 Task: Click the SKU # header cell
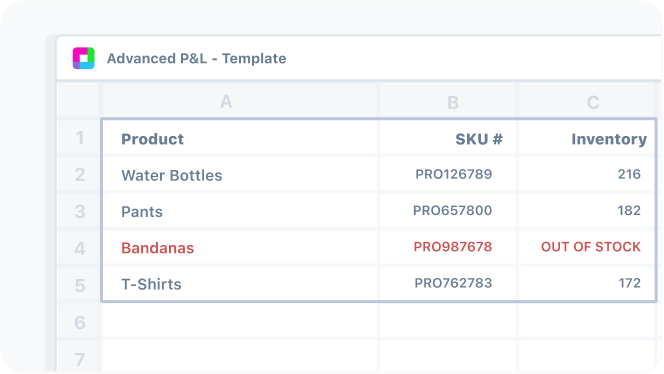(448, 138)
